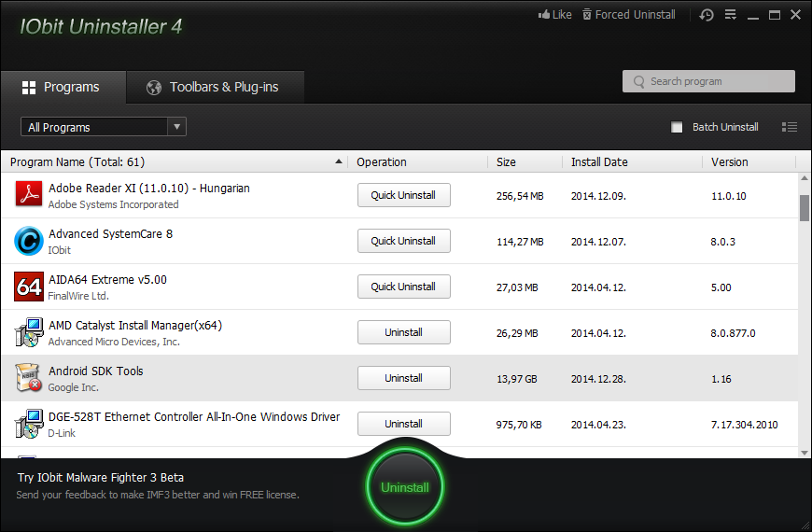Click the scrollbar up arrow
The width and height of the screenshot is (812, 532).
(805, 178)
